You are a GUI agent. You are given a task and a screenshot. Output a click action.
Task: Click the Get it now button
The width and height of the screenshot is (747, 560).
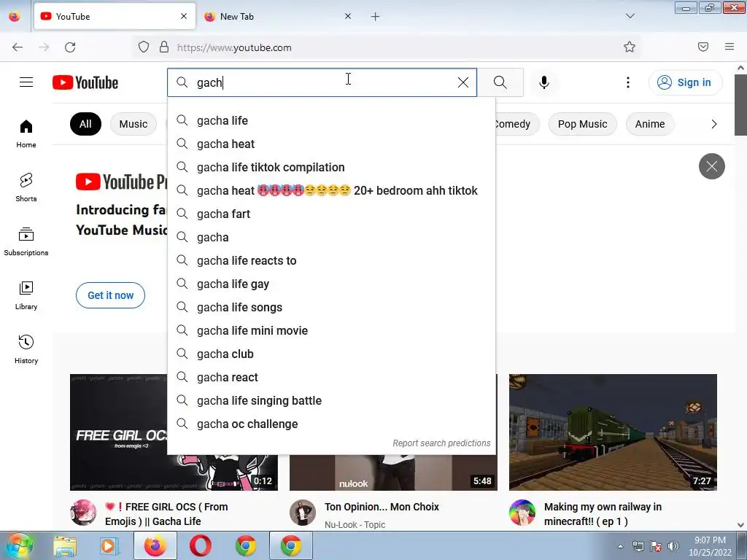click(x=111, y=295)
